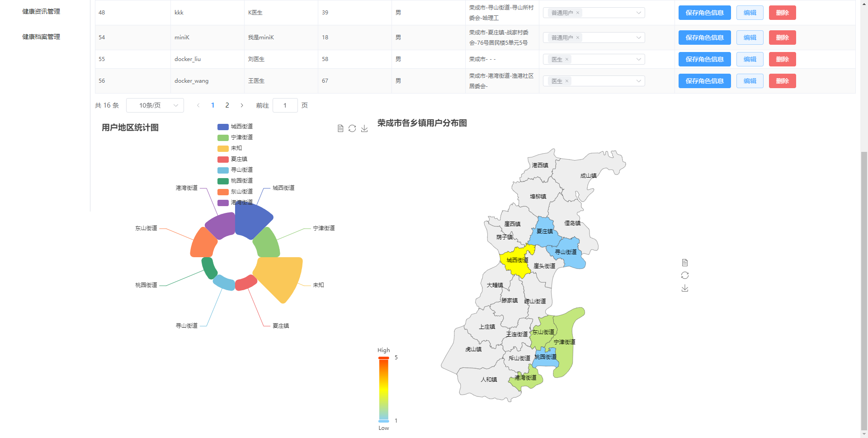Click the High handle of the map color scale

tap(384, 358)
